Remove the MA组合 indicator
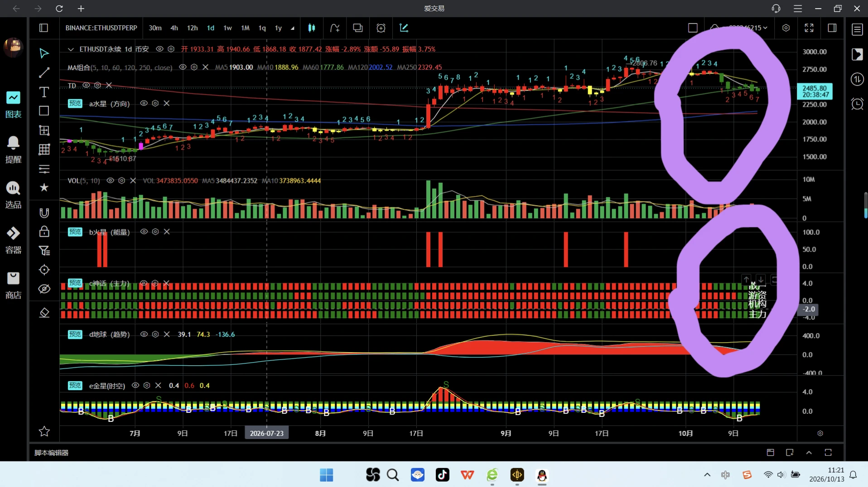Viewport: 868px width, 487px height. pyautogui.click(x=205, y=67)
